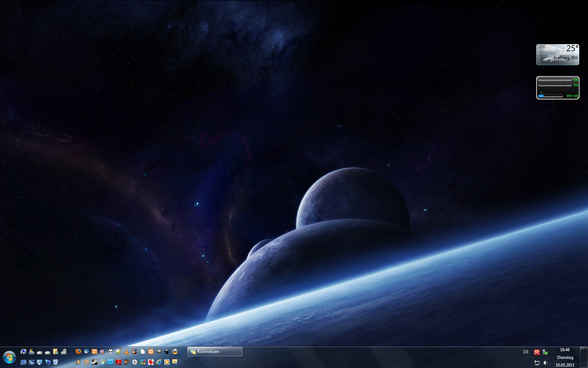This screenshot has width=588, height=368.
Task: Open the CD drive icon in the toolbar
Action: (64, 352)
